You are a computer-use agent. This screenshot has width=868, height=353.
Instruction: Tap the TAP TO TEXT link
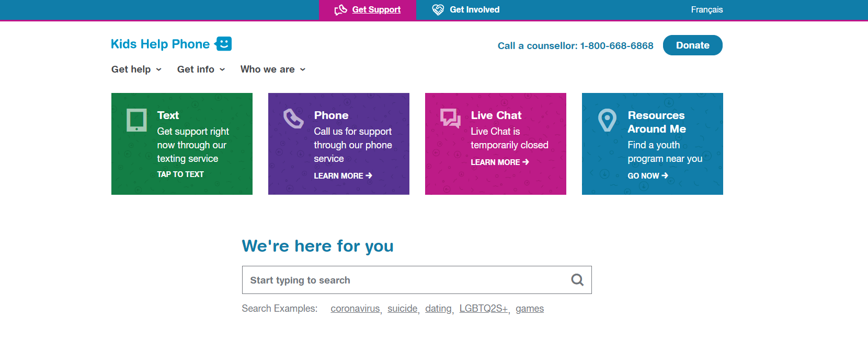tap(180, 174)
